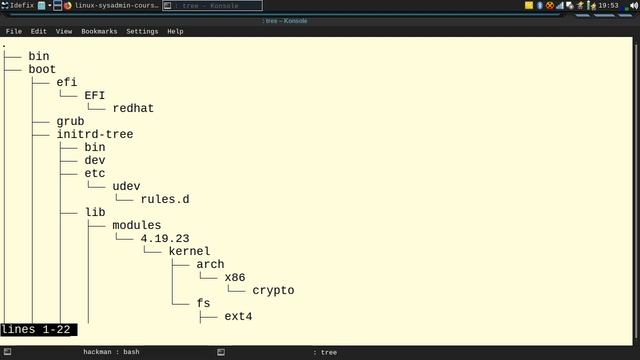Switch to the linux-sysadmin-cours Firefox window

(x=116, y=6)
